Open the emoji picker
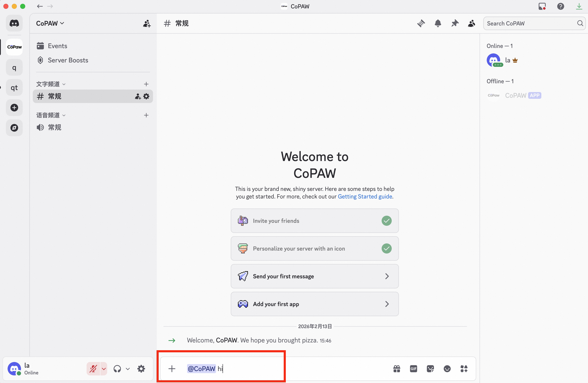 coord(447,369)
